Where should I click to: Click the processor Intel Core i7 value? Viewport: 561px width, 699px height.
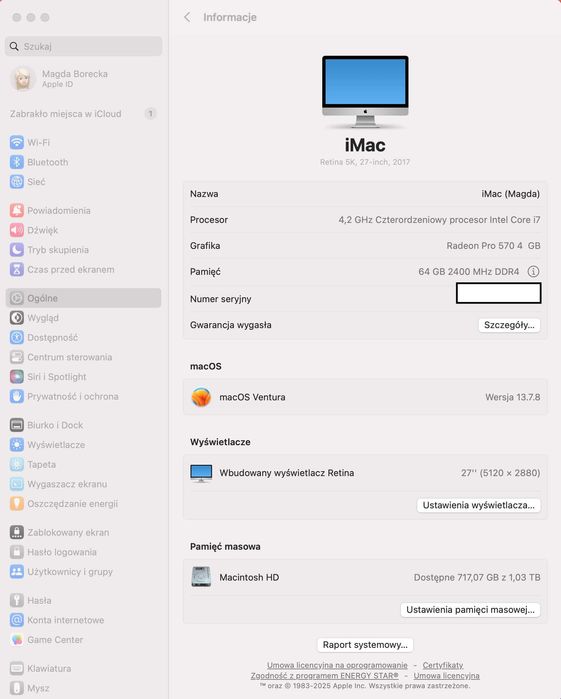439,220
